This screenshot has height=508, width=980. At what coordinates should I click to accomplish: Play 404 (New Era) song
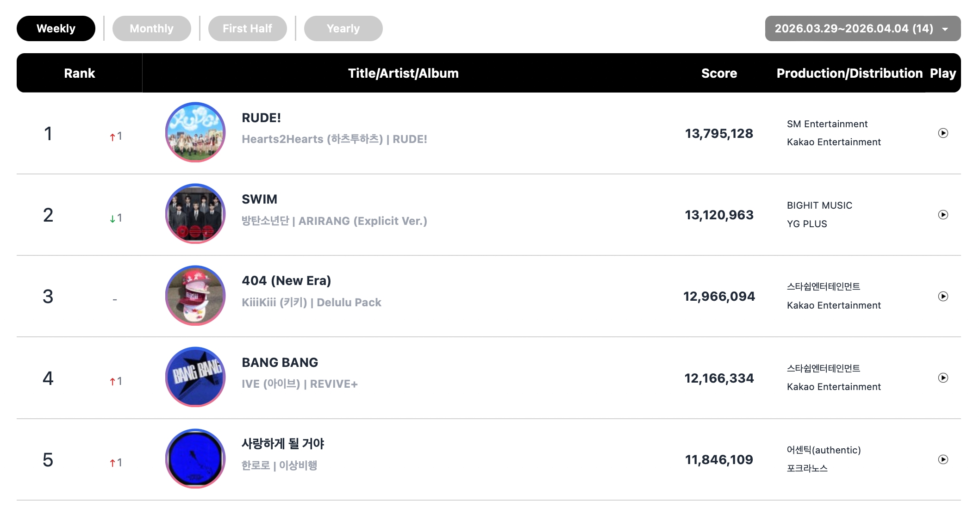tap(943, 297)
